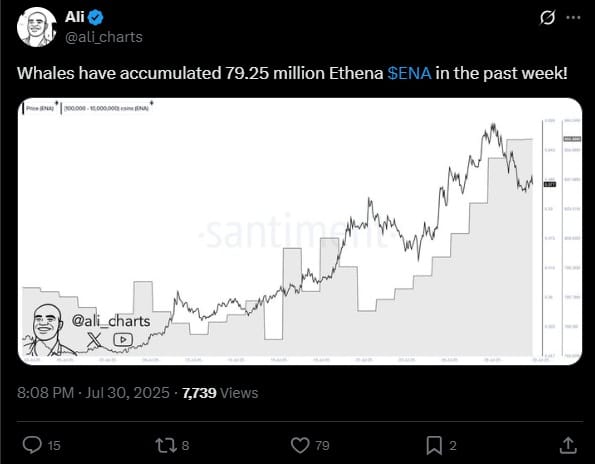Click the reply count 15
Viewport: 595px width, 464px height.
[x=54, y=445]
